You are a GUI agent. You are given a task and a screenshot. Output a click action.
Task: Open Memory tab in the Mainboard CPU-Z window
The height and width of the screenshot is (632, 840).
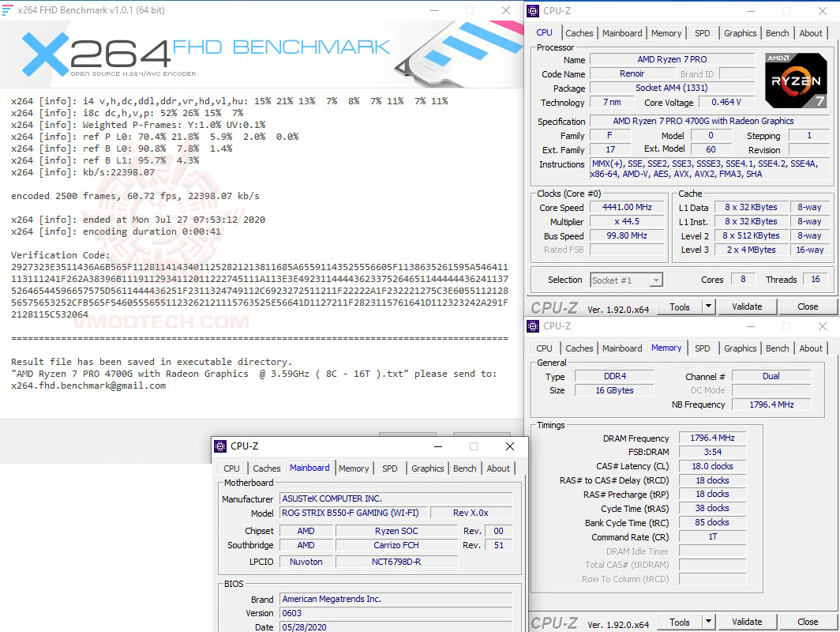pyautogui.click(x=354, y=468)
